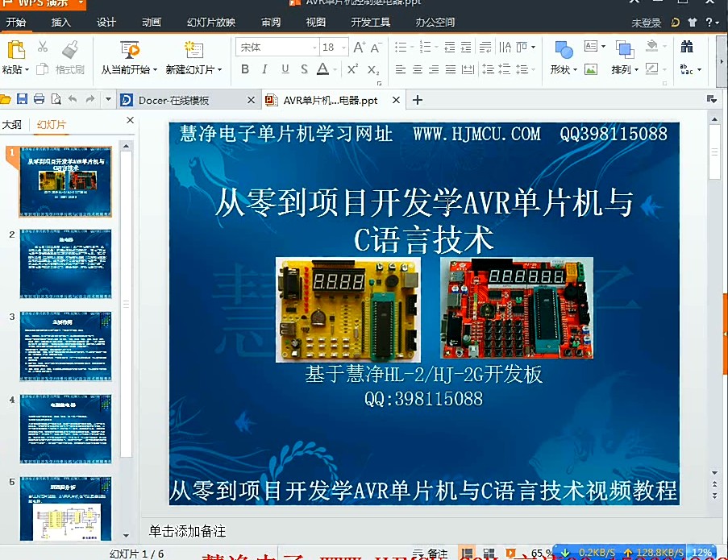
Task: Start slideshow from current slide icon
Action: (130, 50)
